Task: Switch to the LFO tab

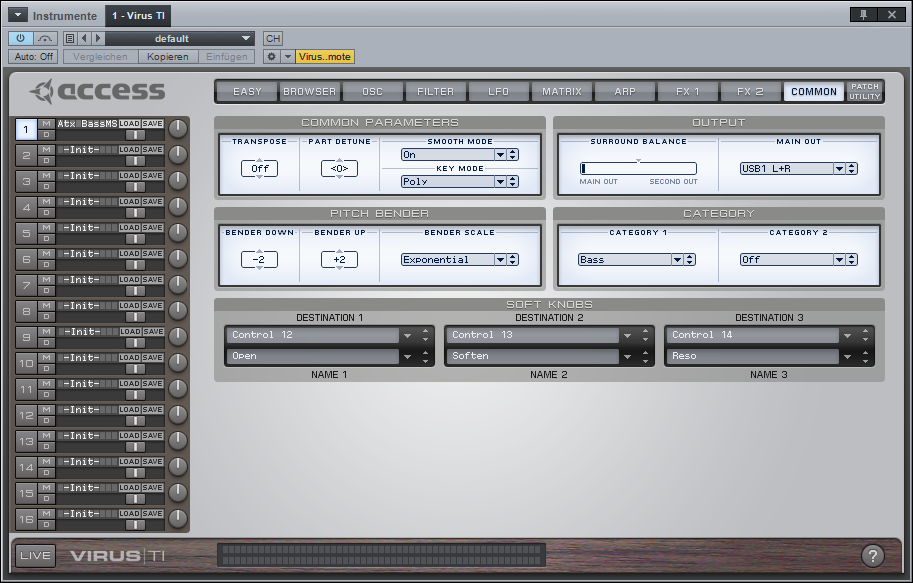Action: tap(498, 91)
